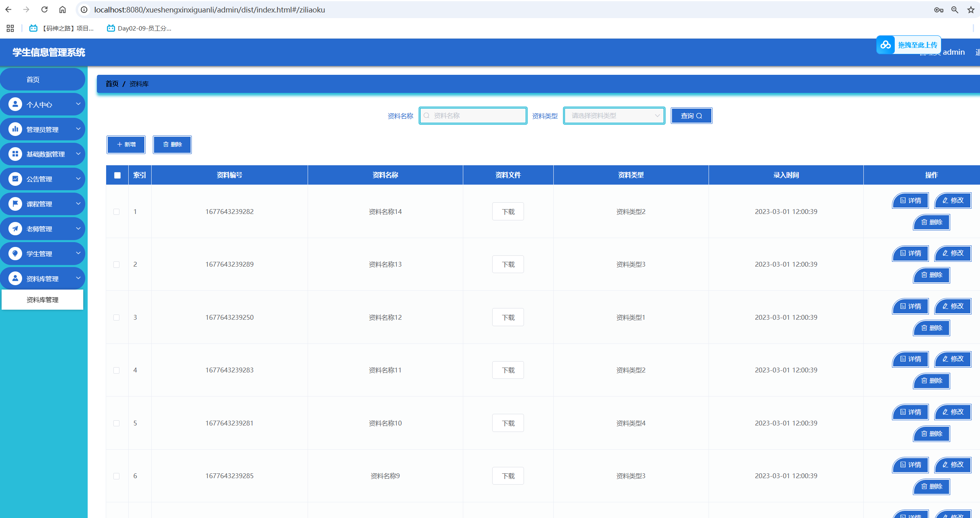The height and width of the screenshot is (518, 980).
Task: Click the 管理员管理 bar chart icon
Action: click(x=15, y=129)
